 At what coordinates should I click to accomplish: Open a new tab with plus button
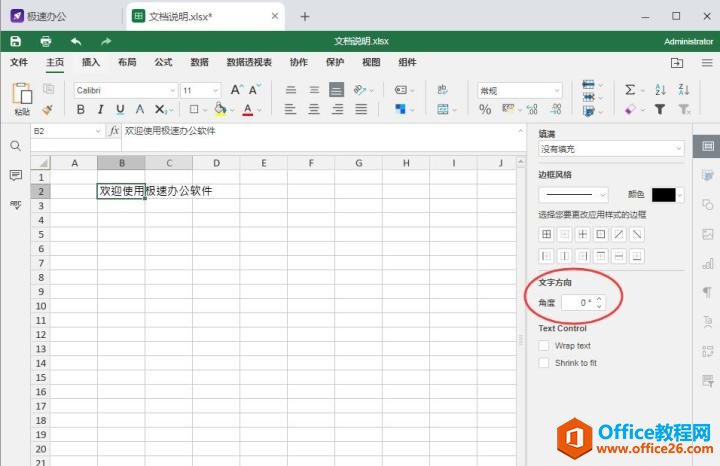pos(305,17)
